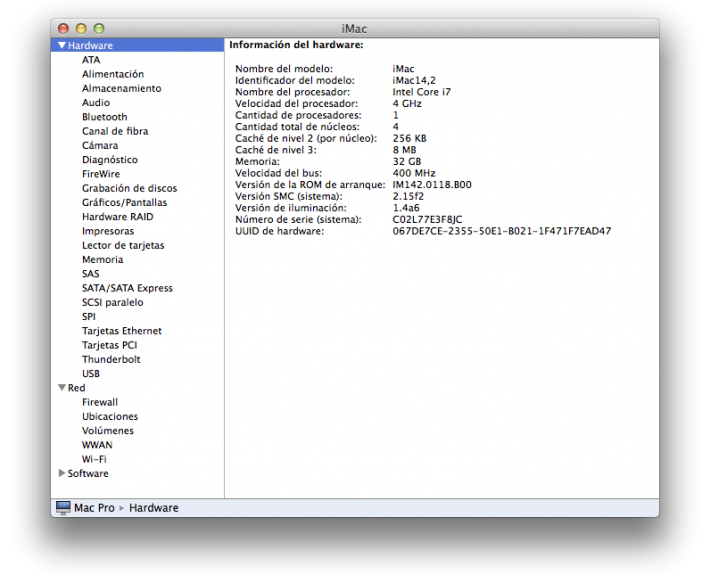Click the 4 GHz processor speed
Screen dimensions: 710x575
tap(407, 104)
